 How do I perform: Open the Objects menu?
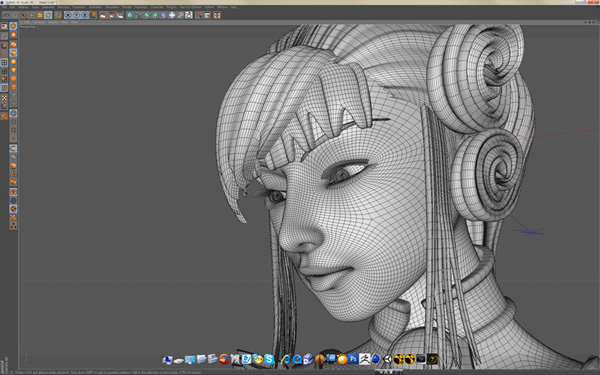pos(23,7)
